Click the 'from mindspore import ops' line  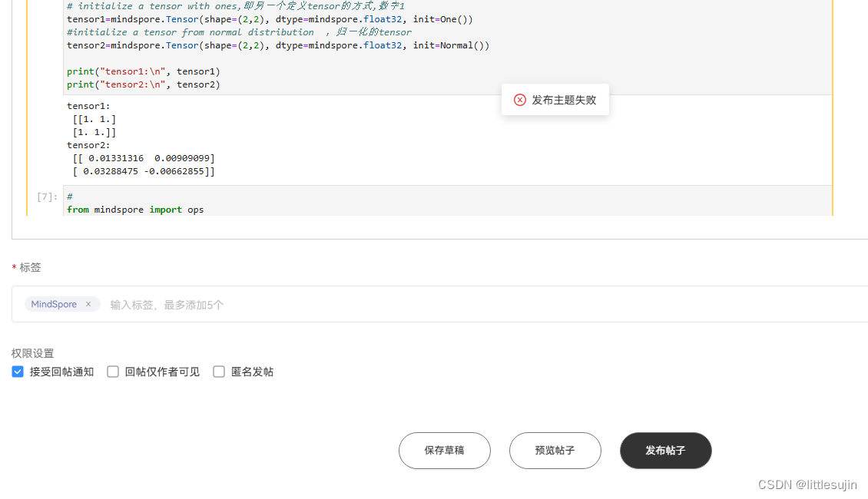135,210
